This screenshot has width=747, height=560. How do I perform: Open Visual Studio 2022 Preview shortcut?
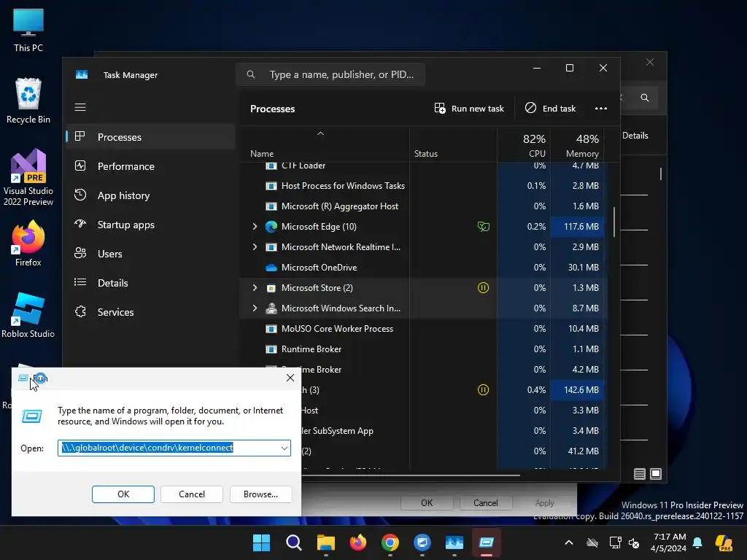[28, 178]
